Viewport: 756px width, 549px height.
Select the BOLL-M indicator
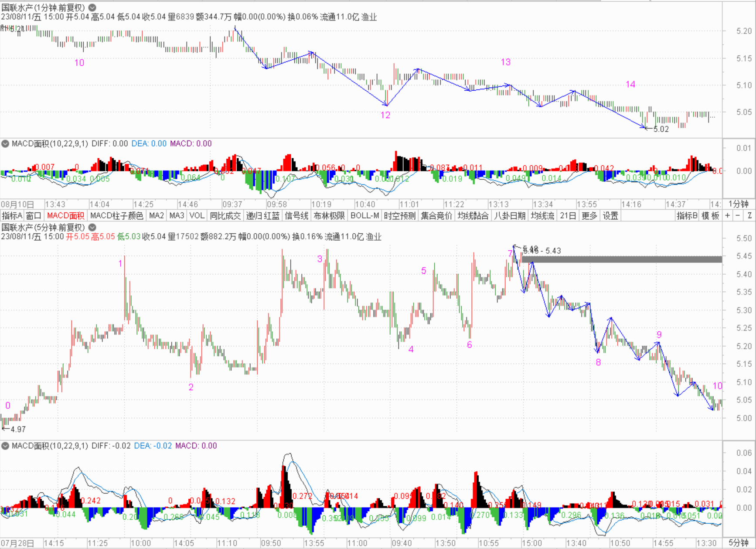point(364,215)
